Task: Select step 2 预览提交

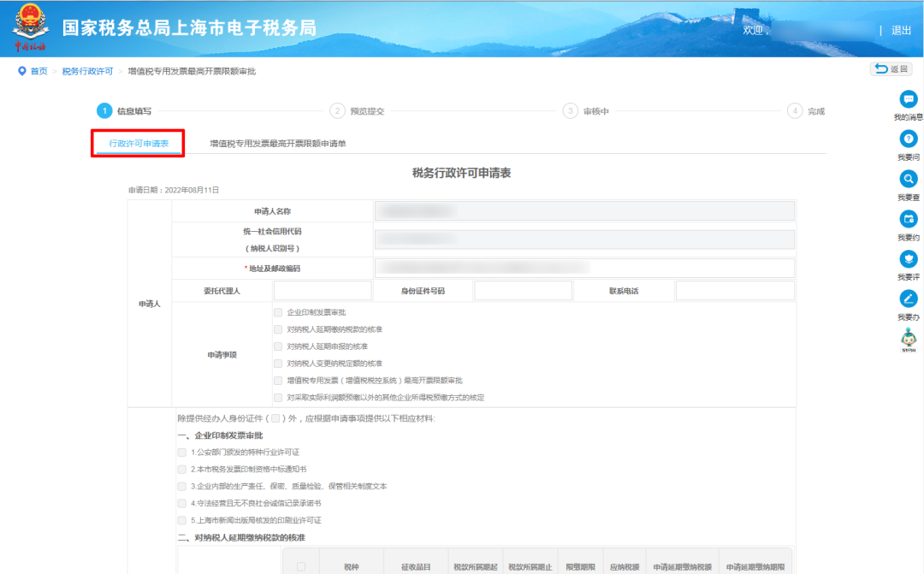Action: 357,111
